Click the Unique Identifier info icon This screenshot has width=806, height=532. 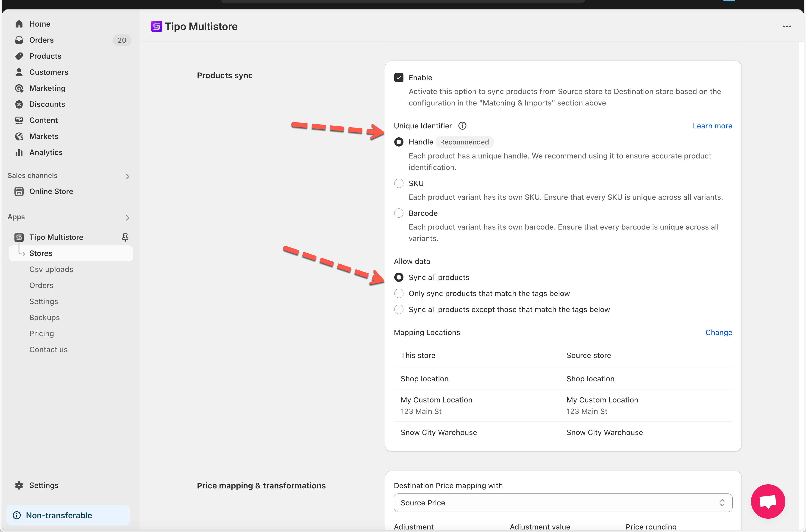click(462, 126)
